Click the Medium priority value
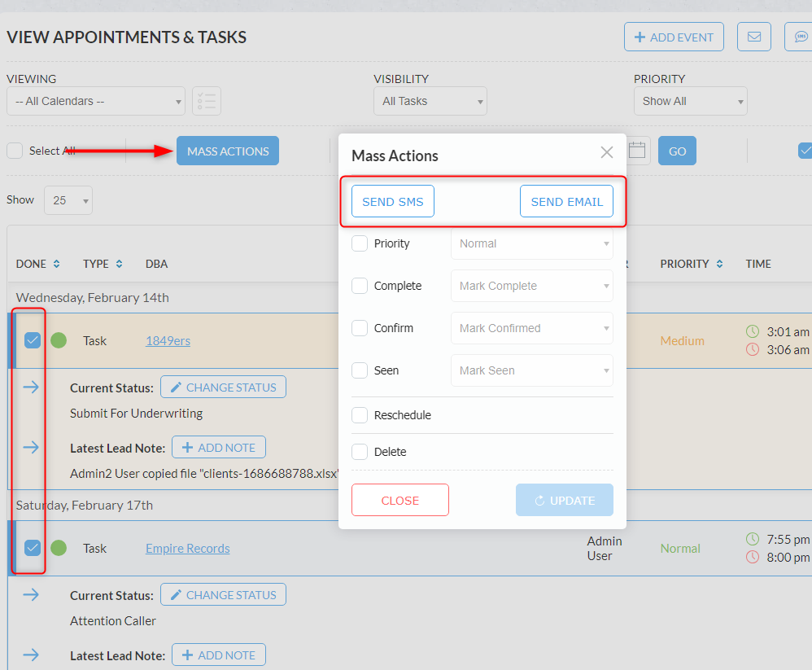This screenshot has height=670, width=812. (x=682, y=340)
